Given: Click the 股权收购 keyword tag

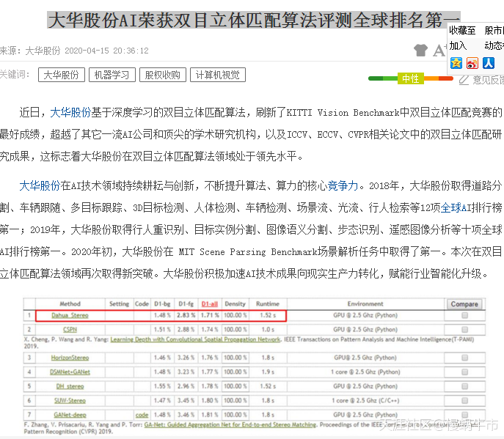Looking at the screenshot, I should pos(163,75).
